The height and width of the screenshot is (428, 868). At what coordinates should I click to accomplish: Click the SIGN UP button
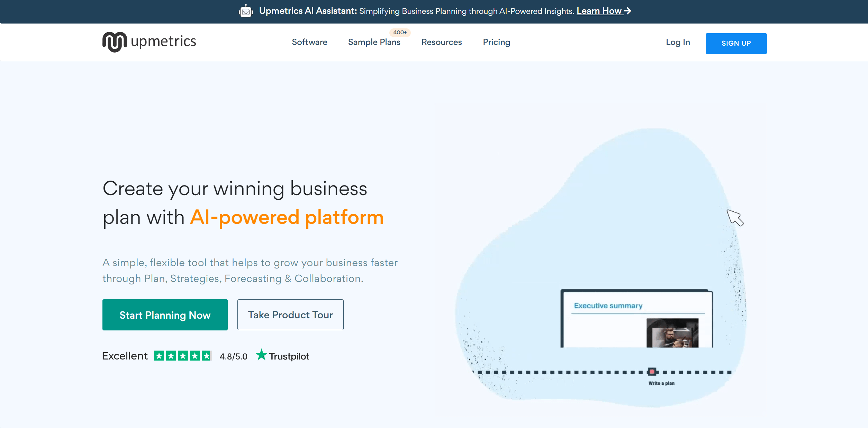736,44
